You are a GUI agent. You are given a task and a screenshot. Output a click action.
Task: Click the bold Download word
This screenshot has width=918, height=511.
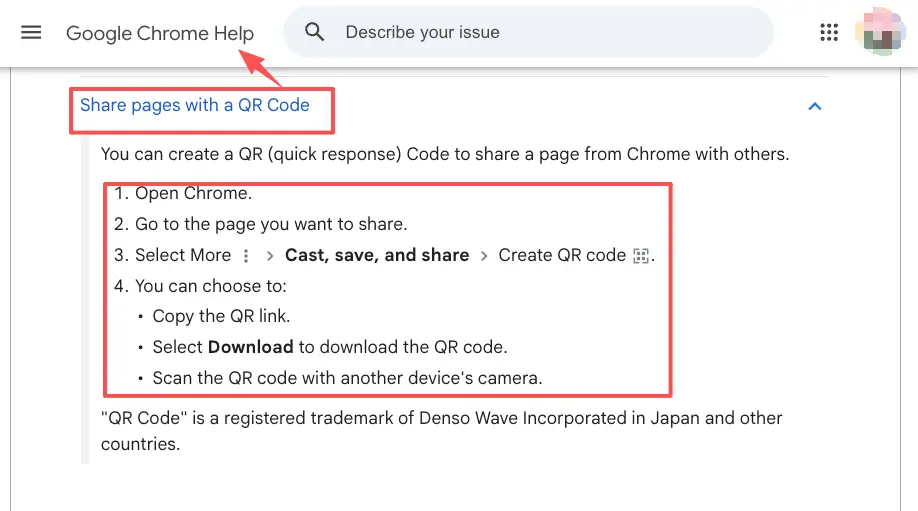coord(251,347)
